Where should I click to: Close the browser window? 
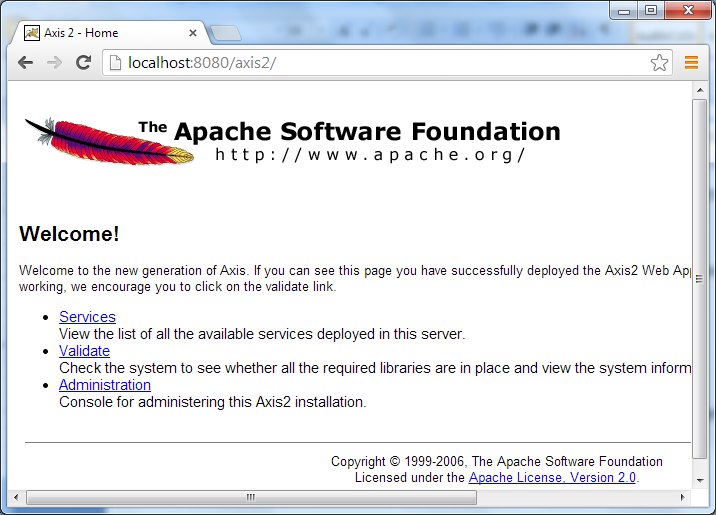pyautogui.click(x=688, y=11)
